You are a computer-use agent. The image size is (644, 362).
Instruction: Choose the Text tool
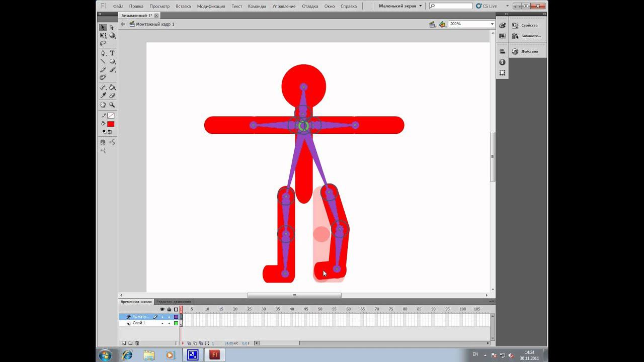coord(112,53)
